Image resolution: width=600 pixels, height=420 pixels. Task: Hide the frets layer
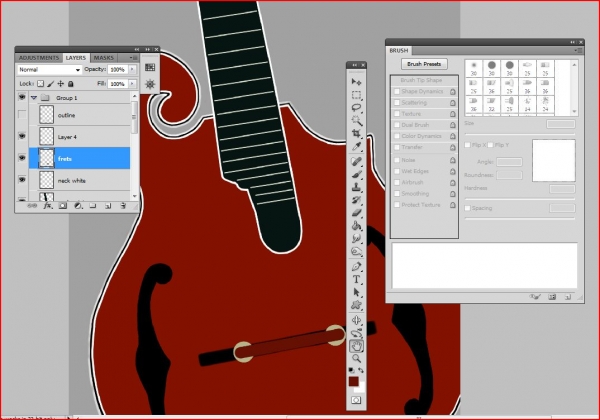pyautogui.click(x=22, y=158)
